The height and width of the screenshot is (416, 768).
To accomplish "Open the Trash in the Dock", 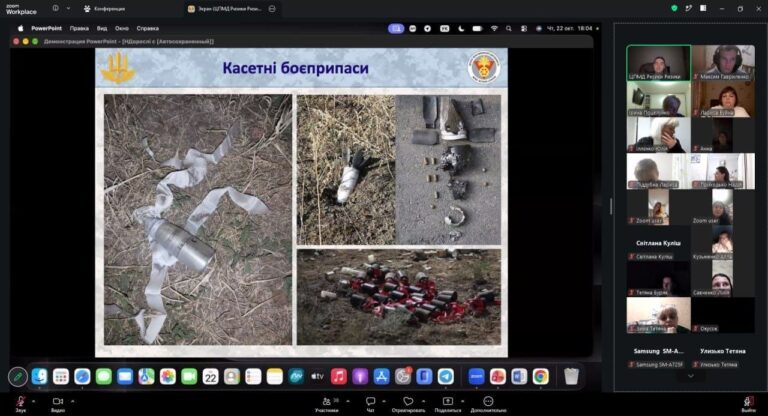I will pos(571,376).
